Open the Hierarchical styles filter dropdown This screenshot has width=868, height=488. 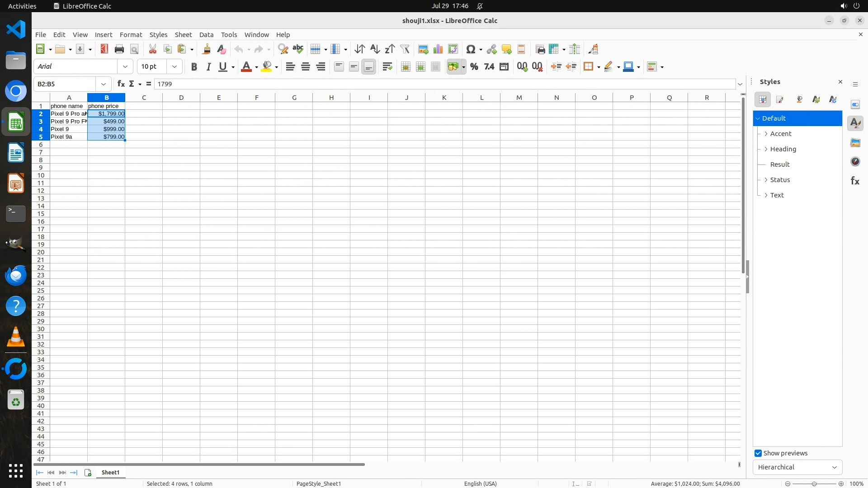(797, 467)
